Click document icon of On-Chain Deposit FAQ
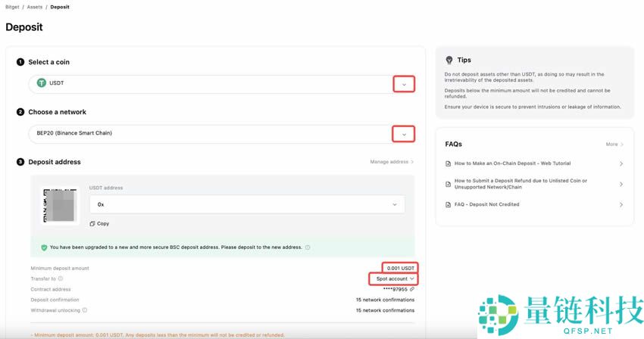 click(x=448, y=163)
